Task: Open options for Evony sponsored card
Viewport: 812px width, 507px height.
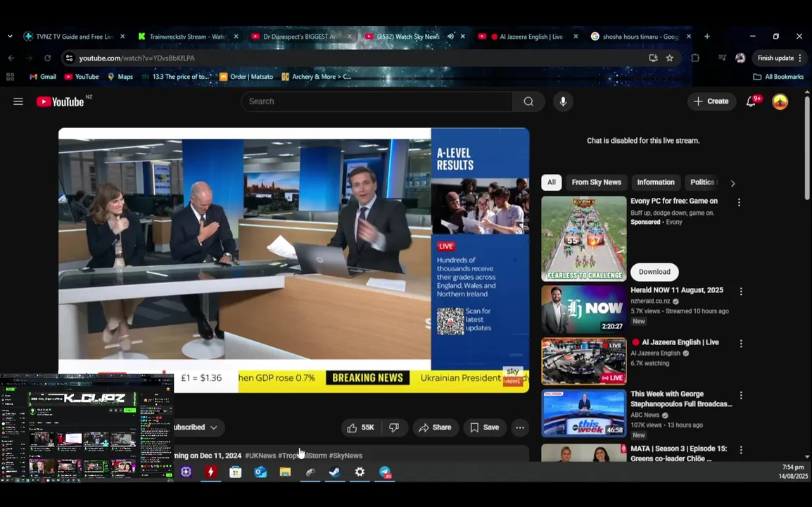Action: pyautogui.click(x=739, y=203)
